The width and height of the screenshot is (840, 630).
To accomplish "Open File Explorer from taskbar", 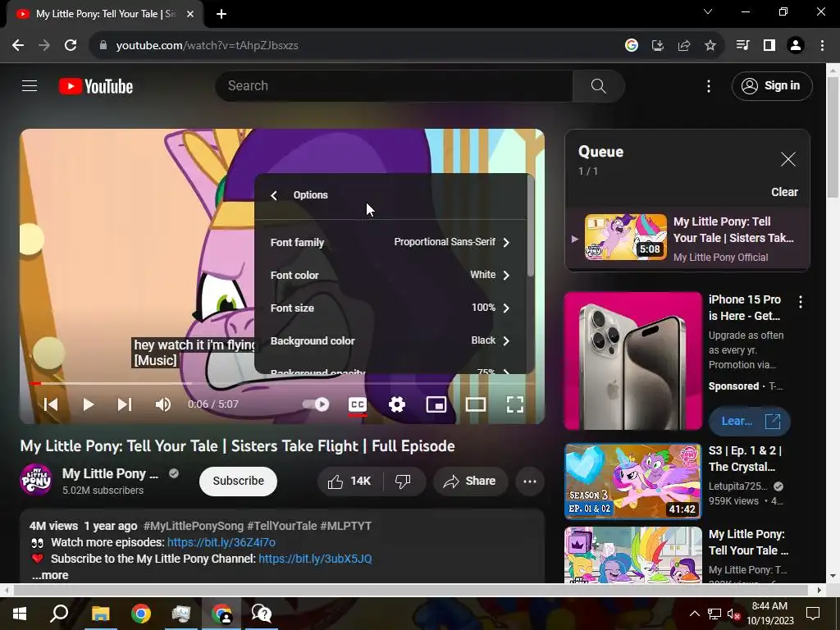I will tap(100, 614).
